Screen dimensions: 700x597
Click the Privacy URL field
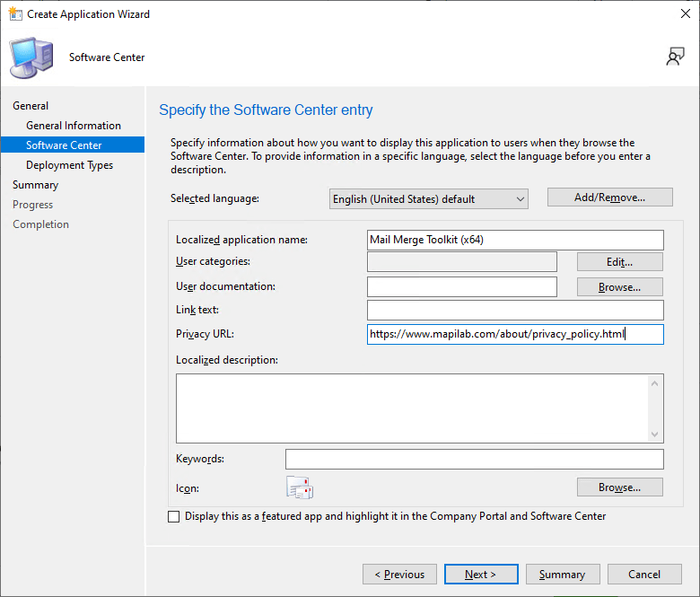pyautogui.click(x=515, y=334)
